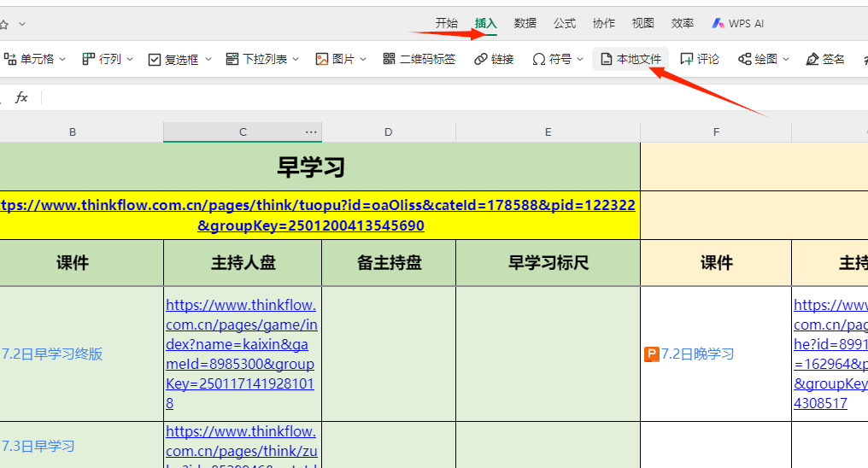Open the 7.2日晚学习 courseware link
Image resolution: width=868 pixels, height=468 pixels.
click(697, 354)
